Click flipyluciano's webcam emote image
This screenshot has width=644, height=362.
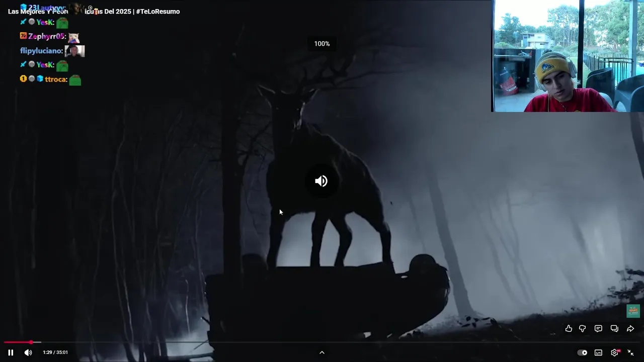pyautogui.click(x=74, y=51)
